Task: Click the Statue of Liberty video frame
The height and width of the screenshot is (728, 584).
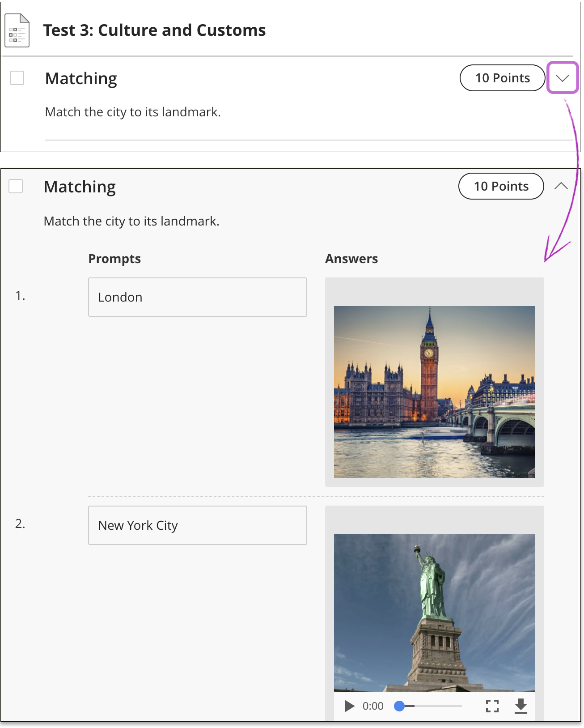Action: point(434,613)
